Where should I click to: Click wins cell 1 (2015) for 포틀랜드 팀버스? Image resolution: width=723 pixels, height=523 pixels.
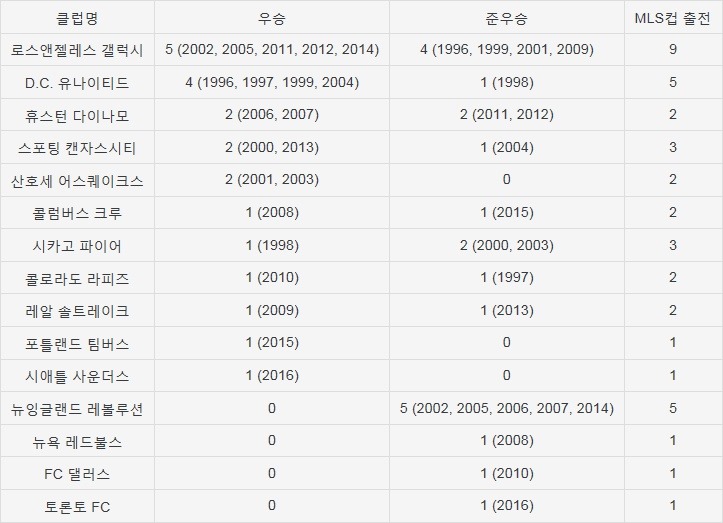tap(272, 343)
